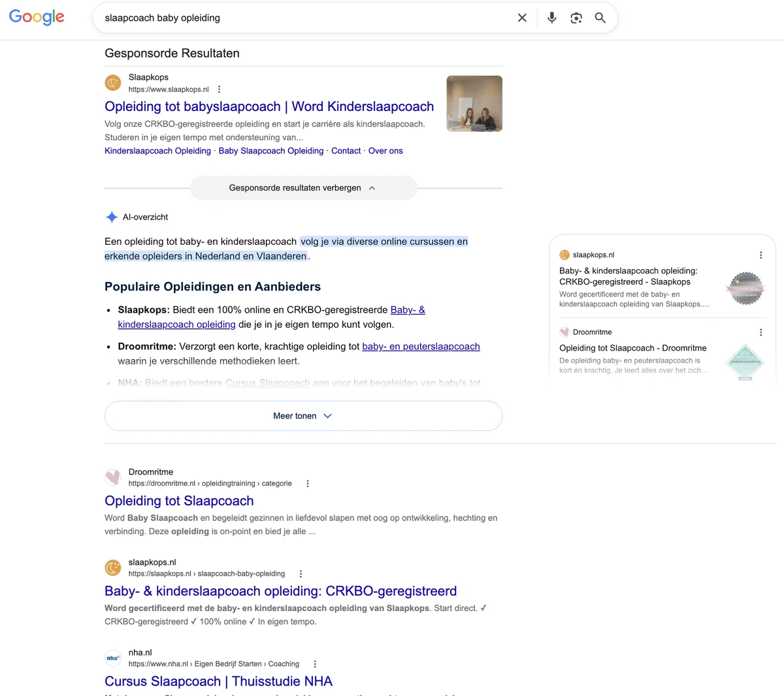Click the droomritme.nl breadcrumb URL
784x696 pixels.
pos(210,484)
